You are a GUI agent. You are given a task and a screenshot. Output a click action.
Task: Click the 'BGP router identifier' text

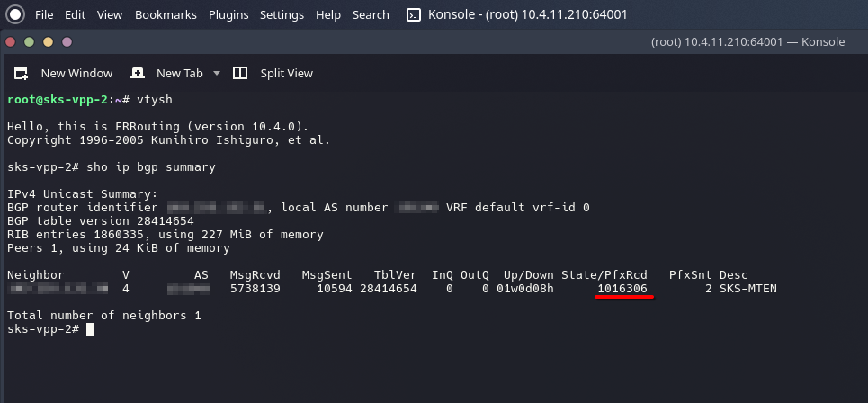[83, 208]
